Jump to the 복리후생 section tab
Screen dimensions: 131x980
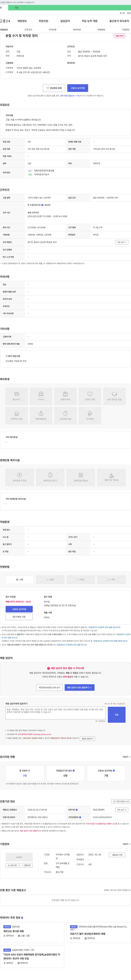click(x=77, y=30)
